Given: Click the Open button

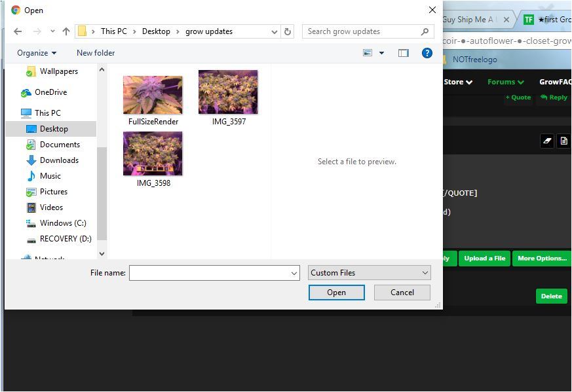Looking at the screenshot, I should 336,293.
